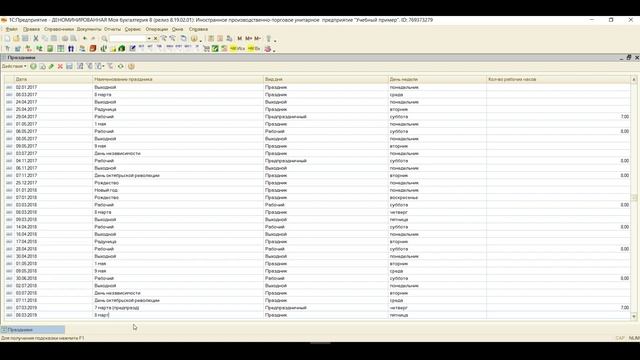The image size is (640, 360).
Task: Click the pencil note icon in second toolbar
Action: click(132, 49)
